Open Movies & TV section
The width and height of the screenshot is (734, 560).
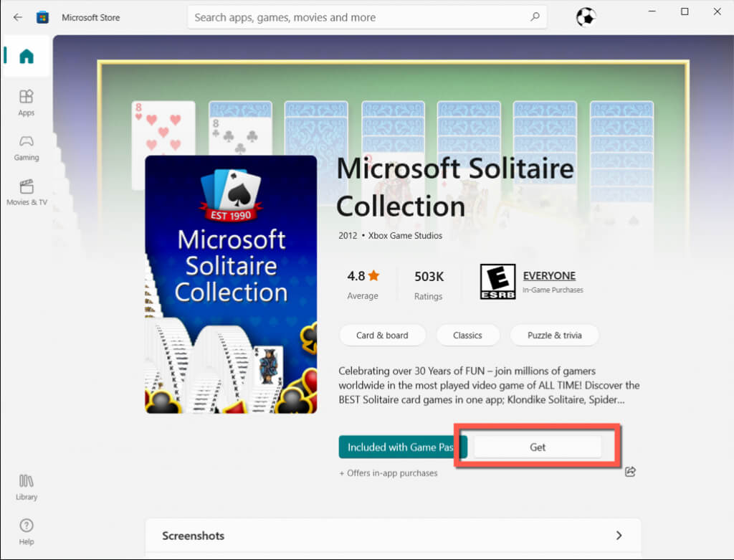point(27,192)
